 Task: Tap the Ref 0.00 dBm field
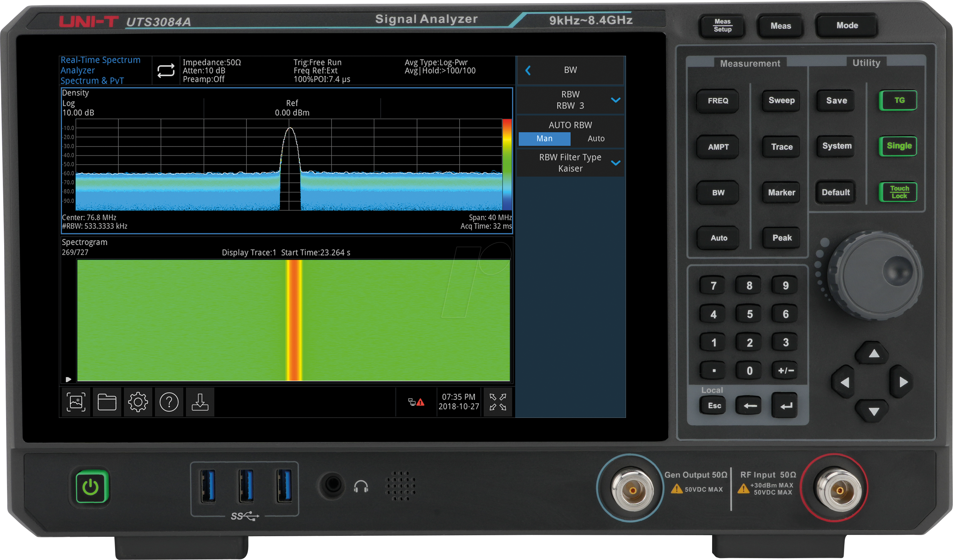coord(292,108)
